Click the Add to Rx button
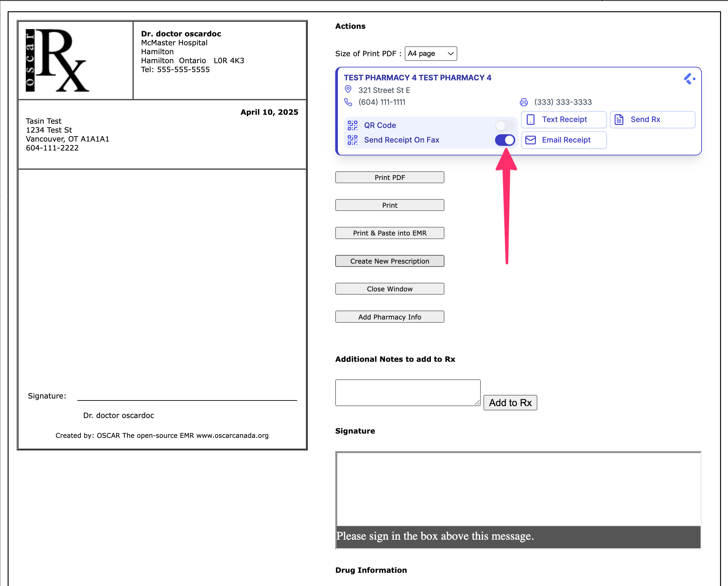Screen dimensions: 728x586 (510, 402)
